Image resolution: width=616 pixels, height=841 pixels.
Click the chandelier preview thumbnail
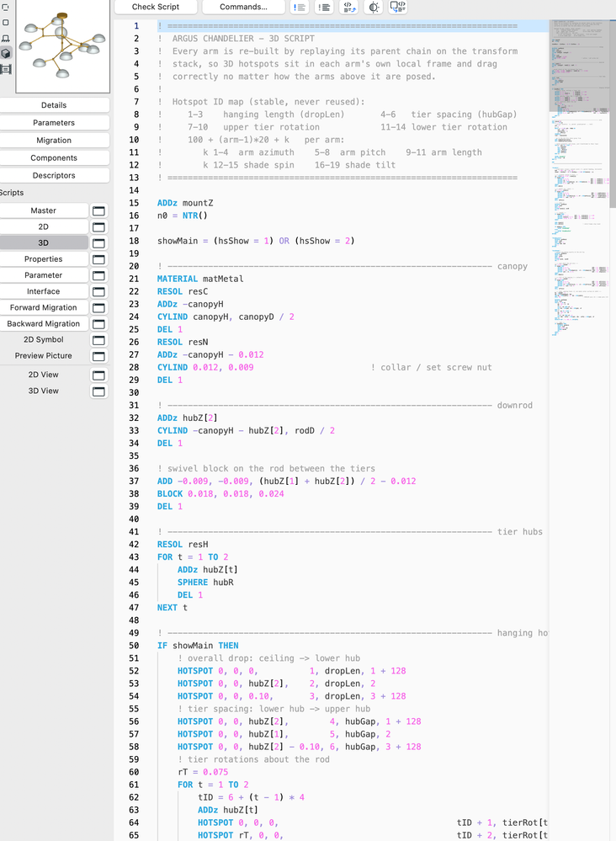(63, 46)
